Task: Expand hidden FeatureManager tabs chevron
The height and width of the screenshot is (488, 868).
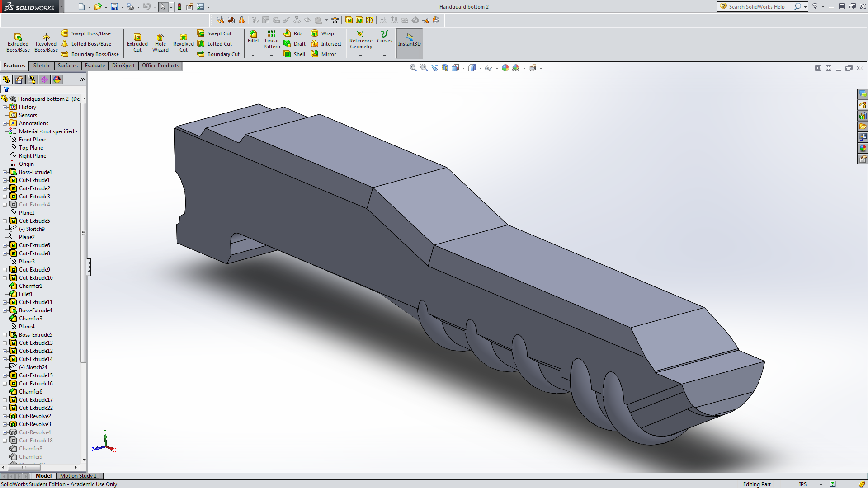Action: point(82,80)
